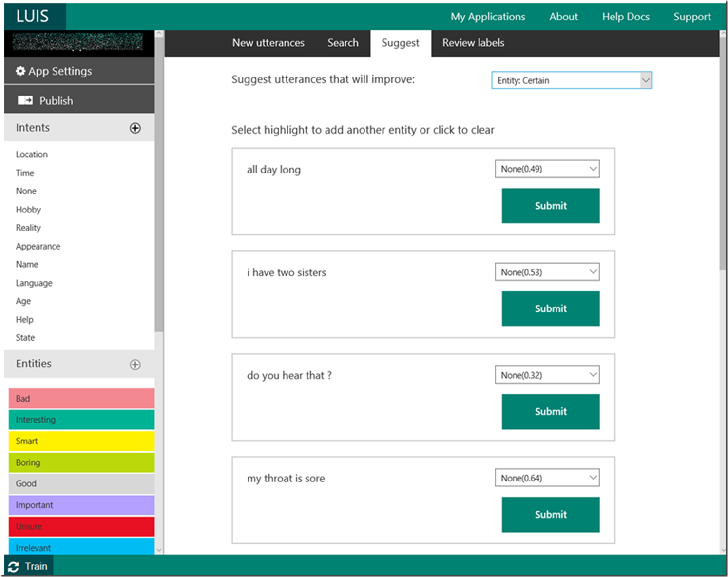Viewport: 728px width, 577px height.
Task: Open Help Docs
Action: 626,17
